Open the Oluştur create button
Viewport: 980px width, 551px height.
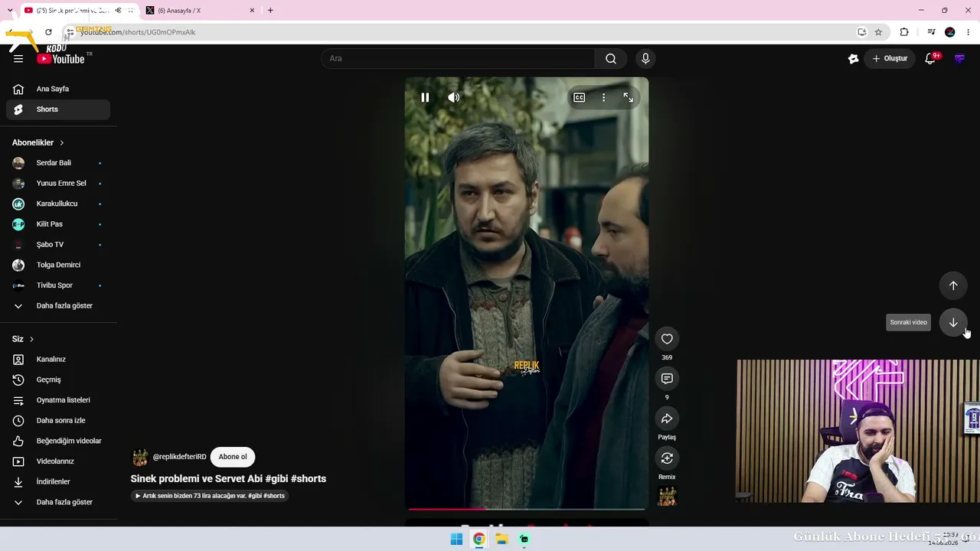[x=890, y=59]
